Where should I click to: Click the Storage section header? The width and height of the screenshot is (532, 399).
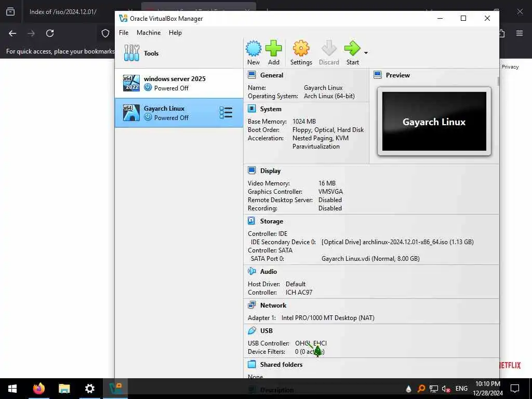(271, 221)
